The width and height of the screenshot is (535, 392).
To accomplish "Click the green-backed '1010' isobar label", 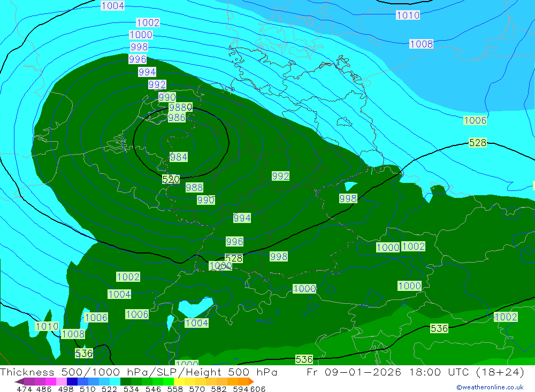I will click(x=47, y=326).
